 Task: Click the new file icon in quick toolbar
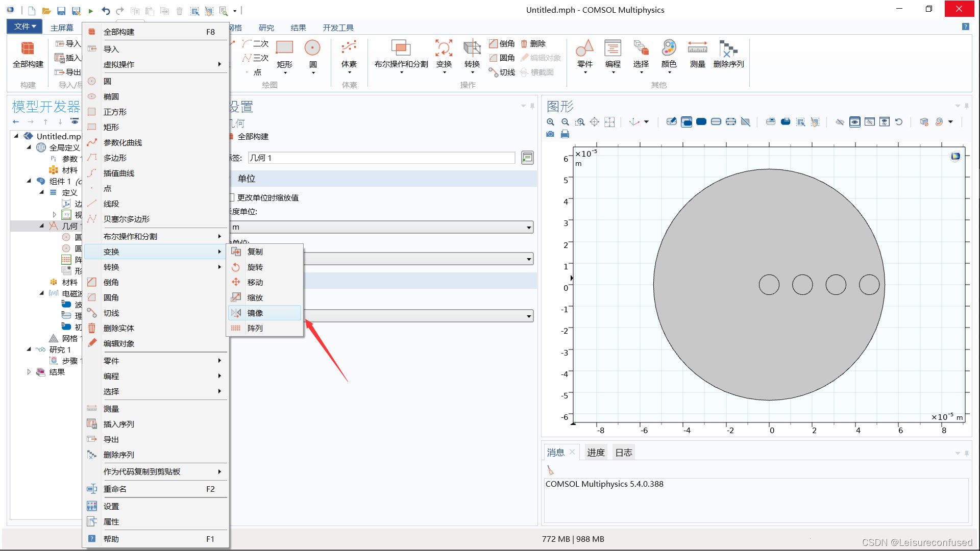coord(32,11)
